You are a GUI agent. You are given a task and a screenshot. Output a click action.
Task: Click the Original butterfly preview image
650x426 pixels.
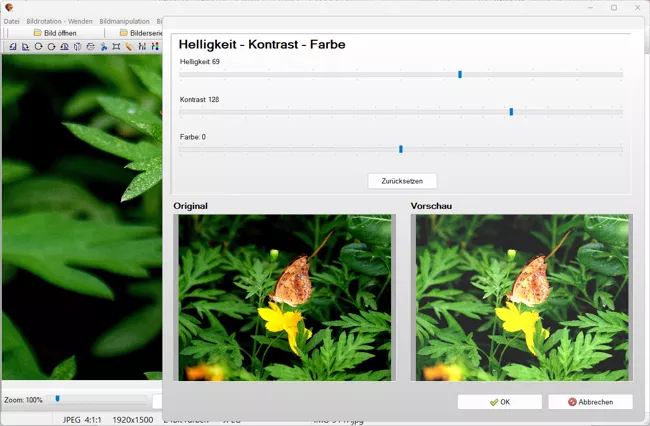[284, 298]
